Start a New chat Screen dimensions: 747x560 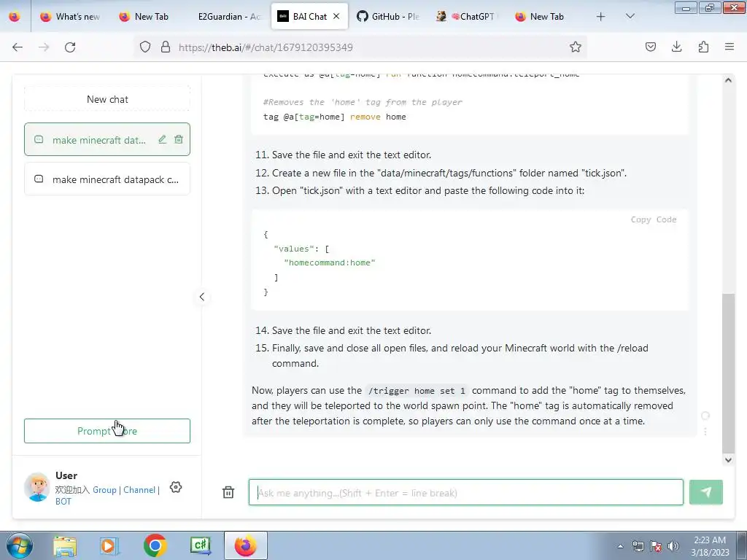107,99
